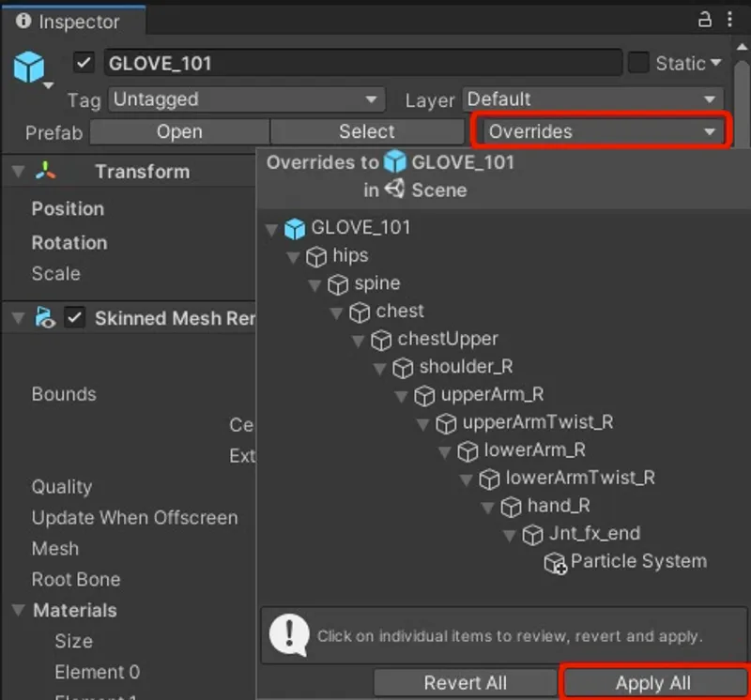Open the Tag dropdown set to Untagged
Screen dimensions: 751x700
[x=246, y=99]
